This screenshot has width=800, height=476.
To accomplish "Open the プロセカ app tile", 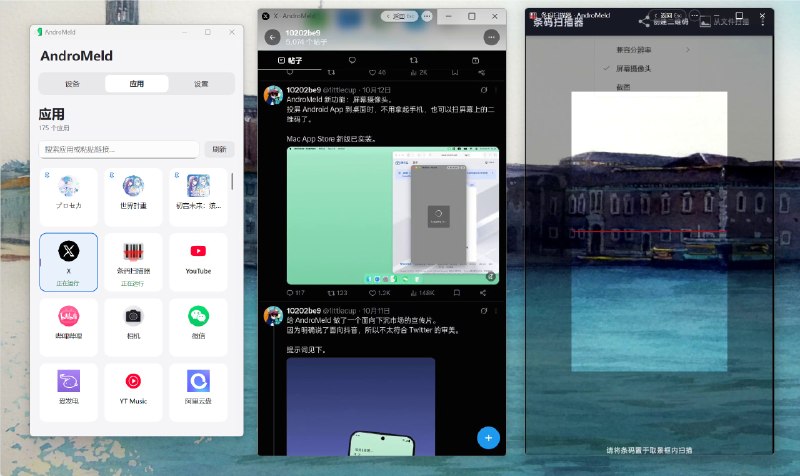I will tap(68, 197).
